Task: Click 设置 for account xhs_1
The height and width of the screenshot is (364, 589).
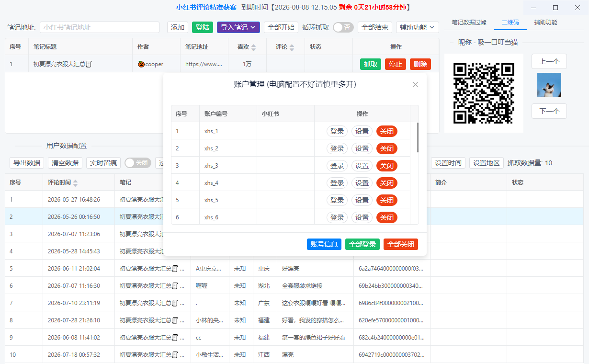Action: [362, 131]
